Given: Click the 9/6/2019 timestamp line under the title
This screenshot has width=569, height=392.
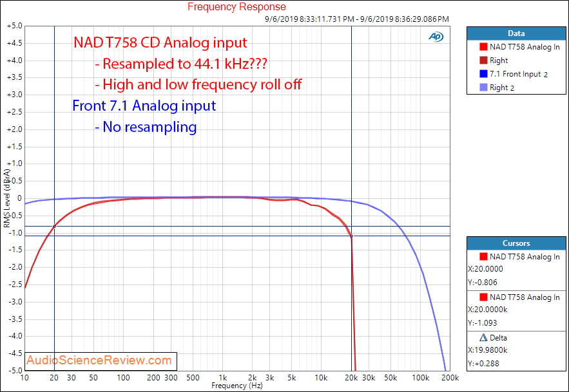Looking at the screenshot, I should coord(357,19).
